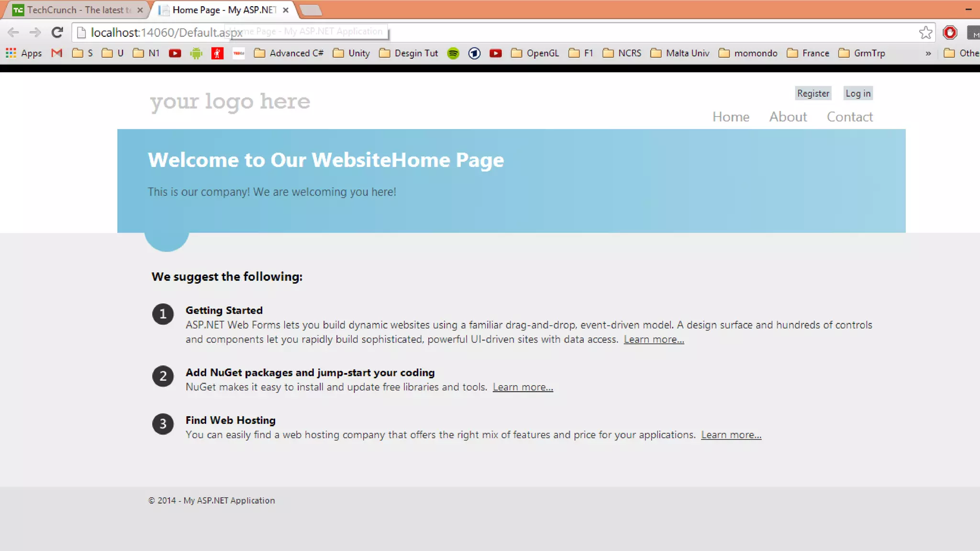Click the Log in link
Viewport: 980px width, 551px height.
pyautogui.click(x=857, y=93)
